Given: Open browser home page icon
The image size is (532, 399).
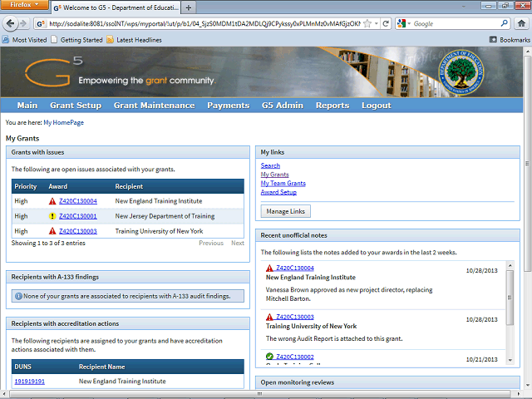Looking at the screenshot, I should (x=521, y=23).
